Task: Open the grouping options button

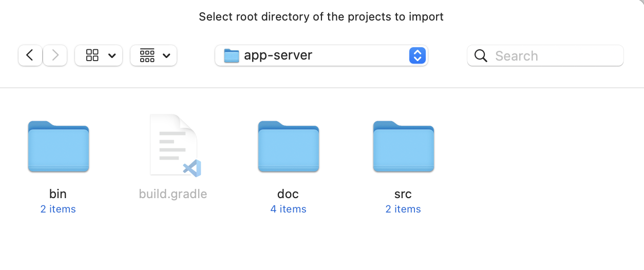Action: click(154, 55)
